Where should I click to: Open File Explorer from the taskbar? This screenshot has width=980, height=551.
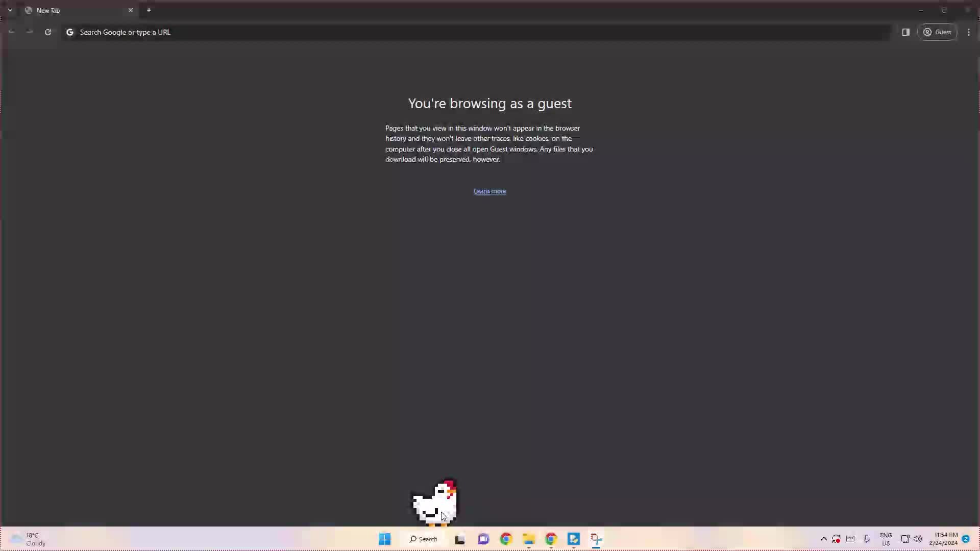tap(528, 539)
